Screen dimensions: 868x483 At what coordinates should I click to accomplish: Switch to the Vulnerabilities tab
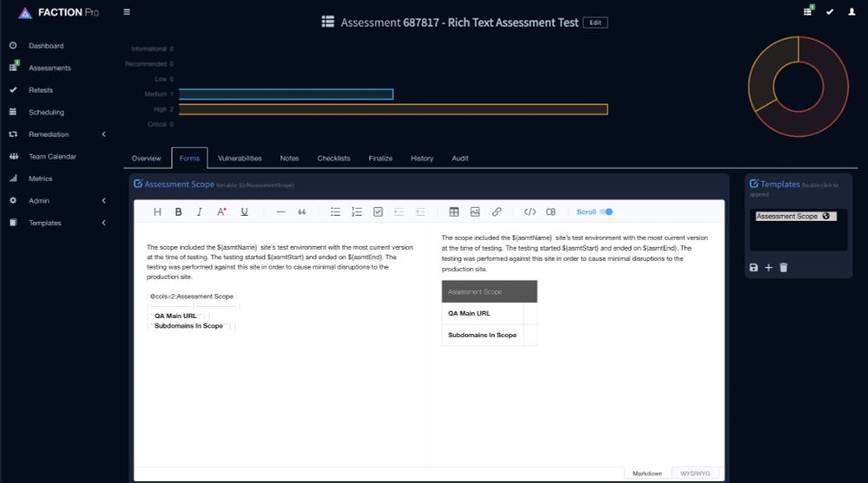click(x=240, y=158)
